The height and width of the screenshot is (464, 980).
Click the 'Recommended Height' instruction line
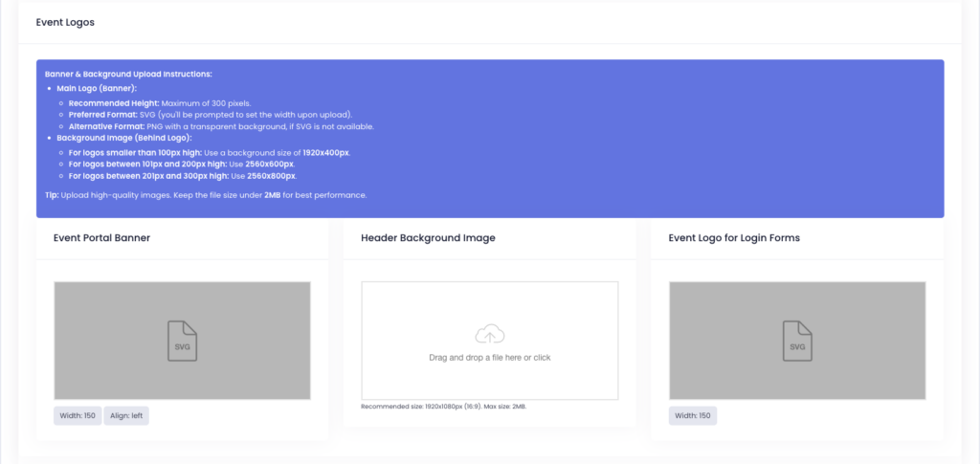(x=160, y=101)
